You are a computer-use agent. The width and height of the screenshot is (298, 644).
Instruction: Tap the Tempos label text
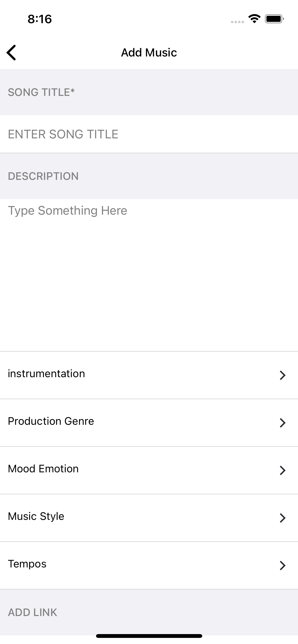point(27,564)
